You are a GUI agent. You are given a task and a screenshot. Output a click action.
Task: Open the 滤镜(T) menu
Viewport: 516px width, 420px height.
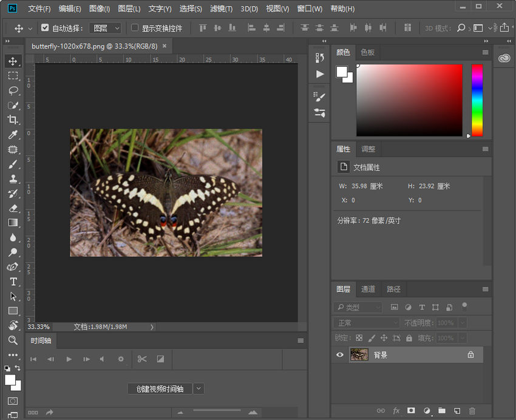(x=221, y=9)
